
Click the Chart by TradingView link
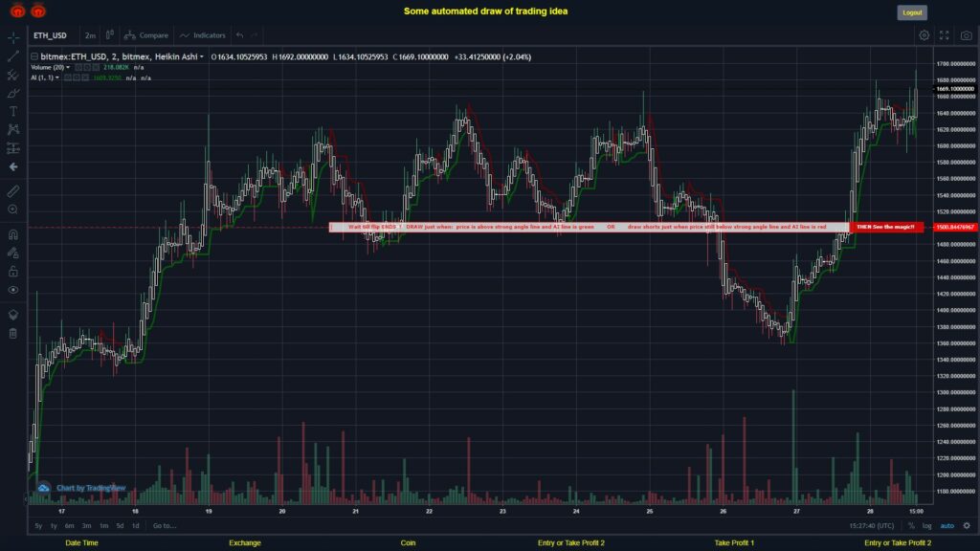coord(91,488)
